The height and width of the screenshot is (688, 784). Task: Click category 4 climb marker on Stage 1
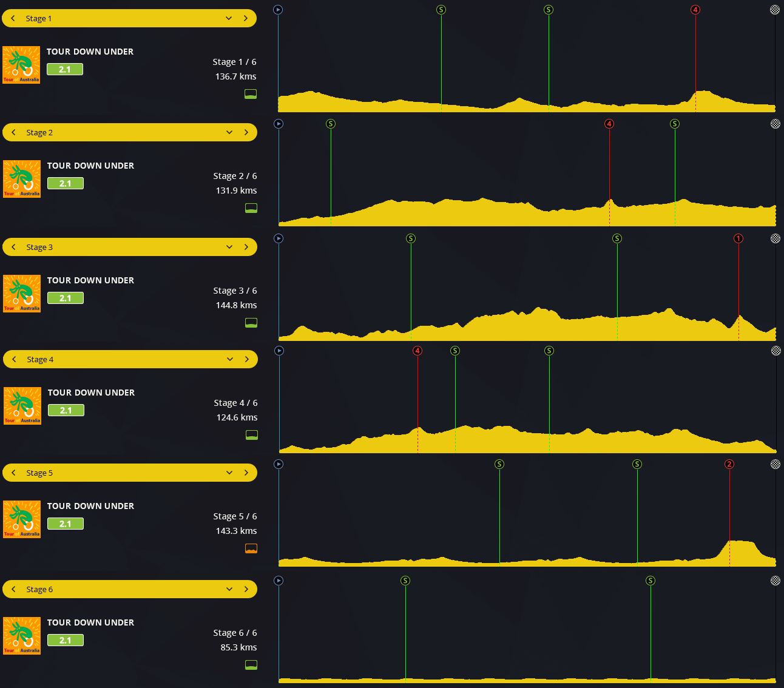[x=695, y=10]
